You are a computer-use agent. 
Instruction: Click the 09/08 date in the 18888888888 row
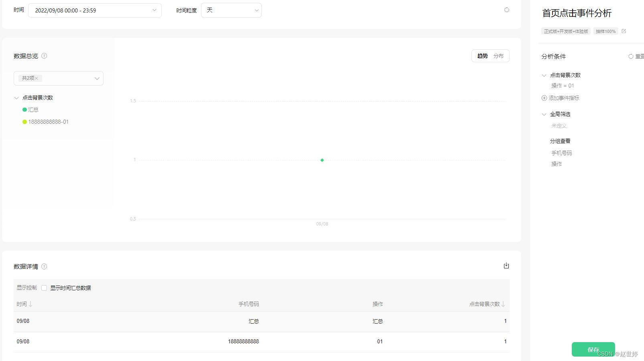[23, 342]
